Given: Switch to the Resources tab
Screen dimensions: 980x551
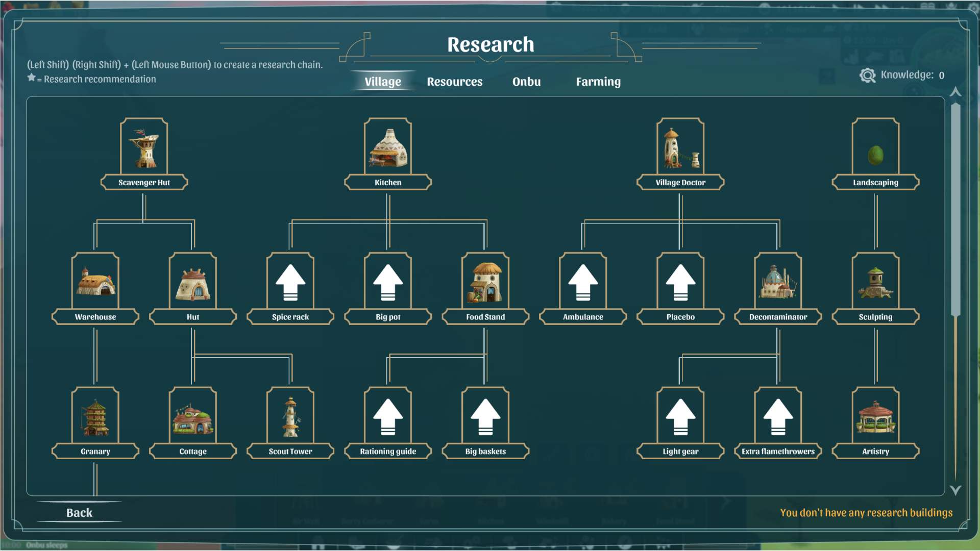Looking at the screenshot, I should coord(454,82).
